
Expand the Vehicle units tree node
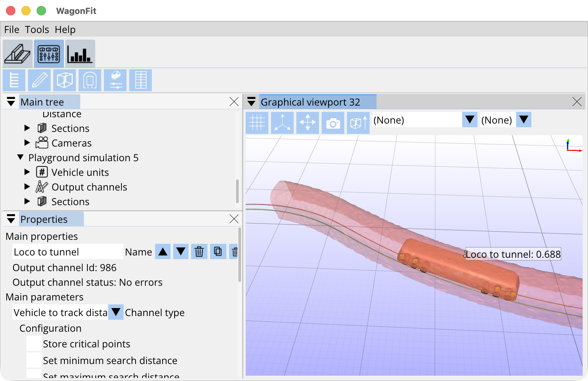[27, 172]
